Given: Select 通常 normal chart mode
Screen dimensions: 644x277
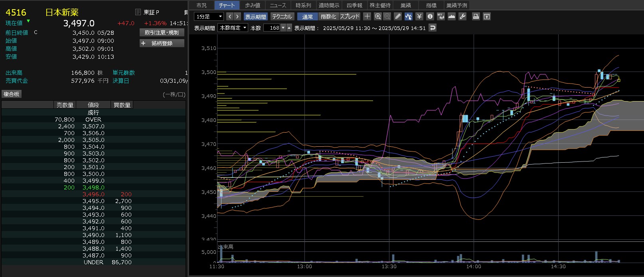Looking at the screenshot, I should (308, 16).
